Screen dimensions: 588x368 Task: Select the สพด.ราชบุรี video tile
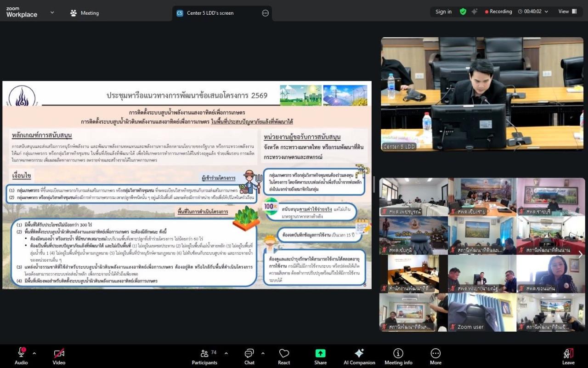tap(551, 197)
